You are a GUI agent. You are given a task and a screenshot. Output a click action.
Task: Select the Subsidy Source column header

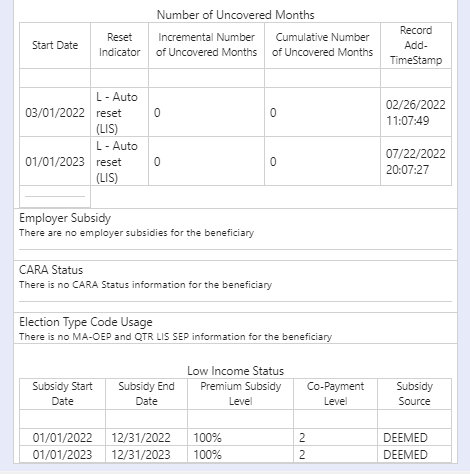tap(414, 394)
